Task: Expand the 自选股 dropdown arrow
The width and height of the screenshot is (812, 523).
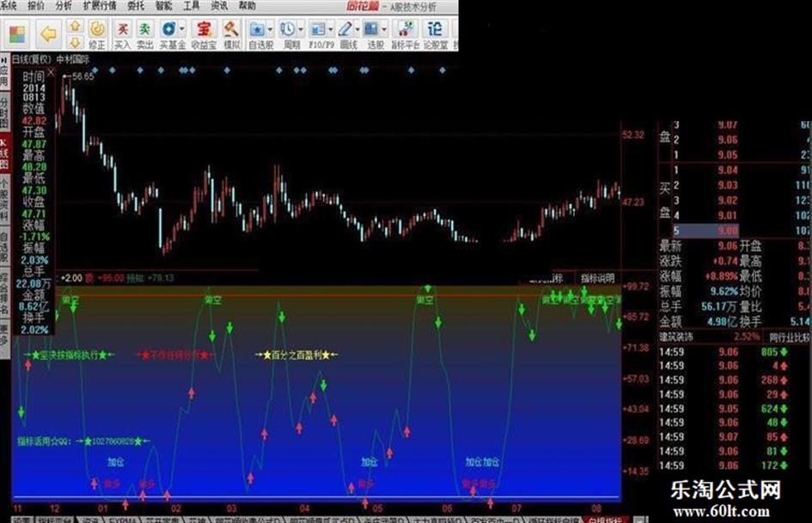Action: 270,29
